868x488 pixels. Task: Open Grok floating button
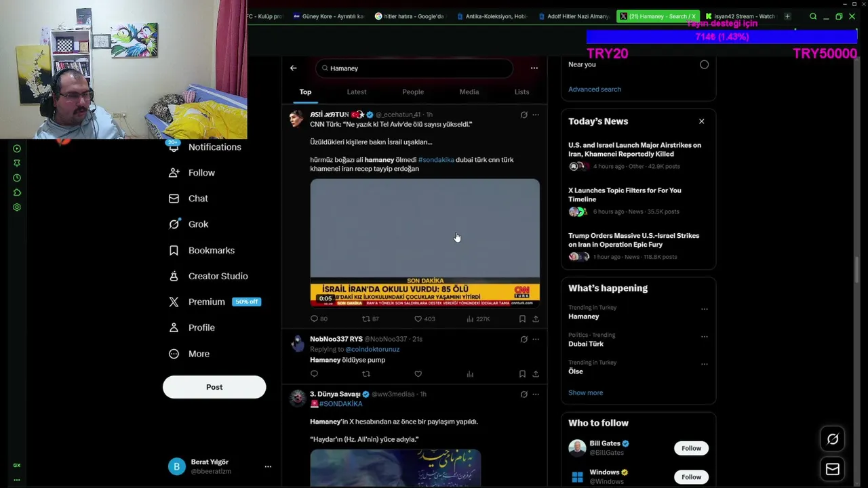tap(833, 439)
